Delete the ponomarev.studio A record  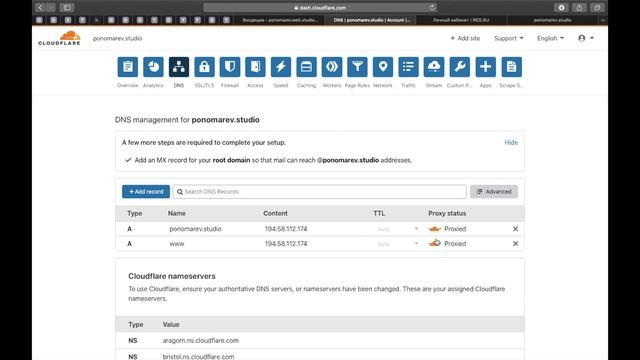516,229
